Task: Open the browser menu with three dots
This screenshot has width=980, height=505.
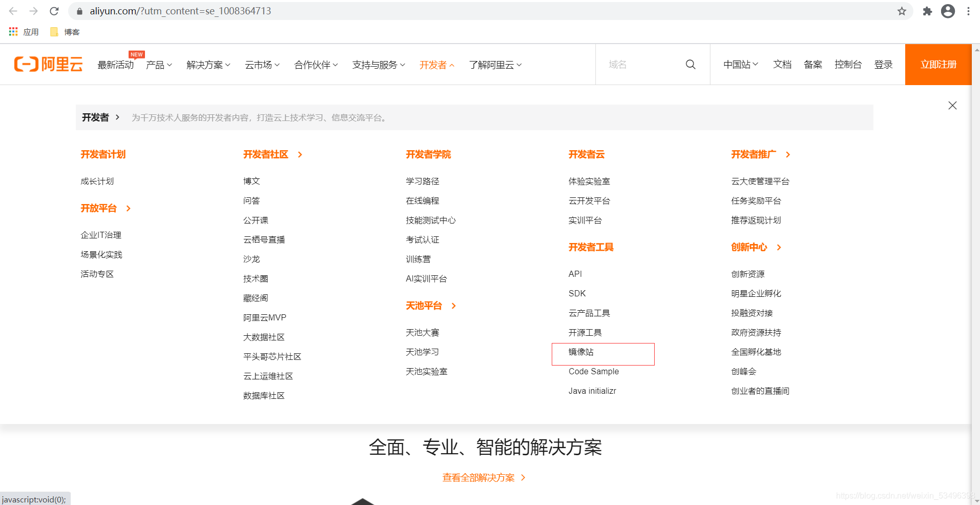Action: (x=969, y=11)
